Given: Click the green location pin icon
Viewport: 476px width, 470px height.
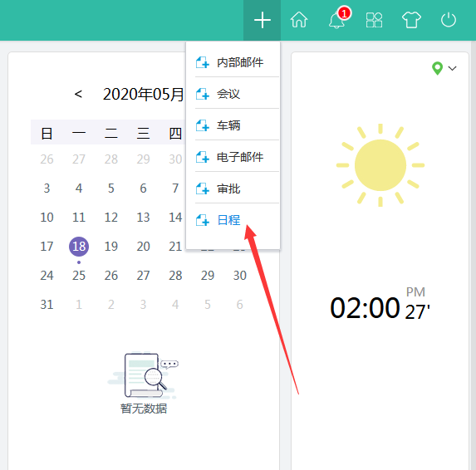Looking at the screenshot, I should [437, 68].
